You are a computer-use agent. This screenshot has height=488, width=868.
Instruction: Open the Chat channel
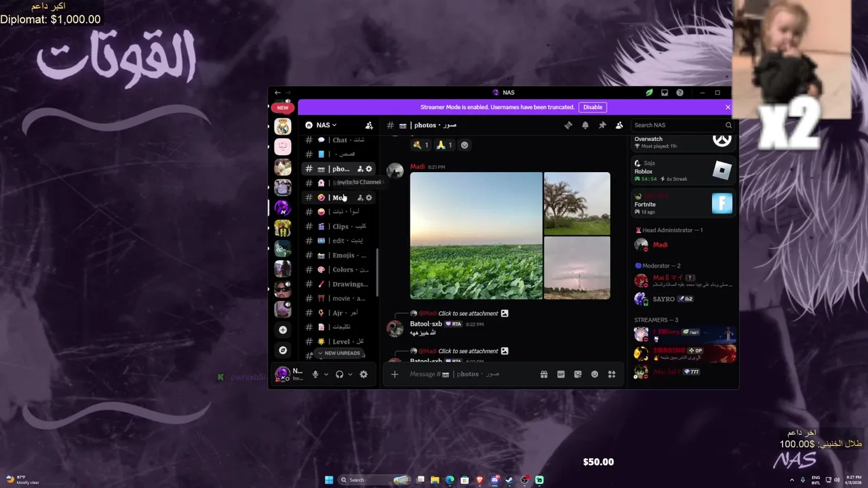(339, 140)
